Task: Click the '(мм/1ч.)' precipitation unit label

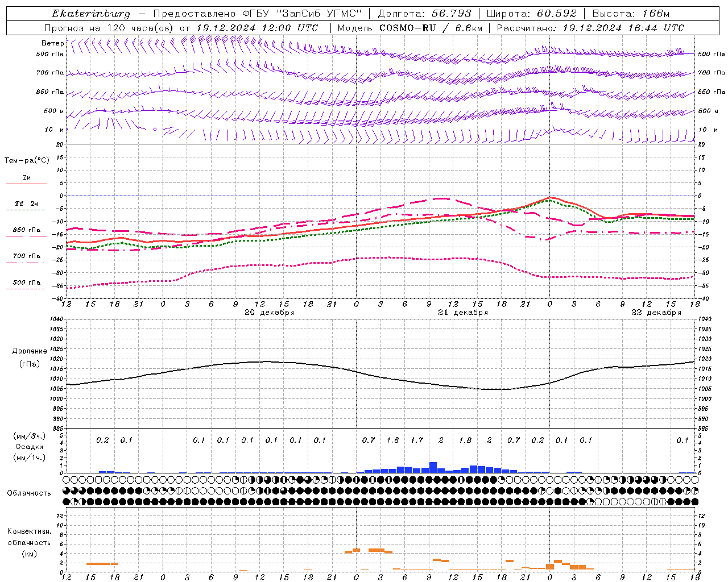Action: [28, 458]
